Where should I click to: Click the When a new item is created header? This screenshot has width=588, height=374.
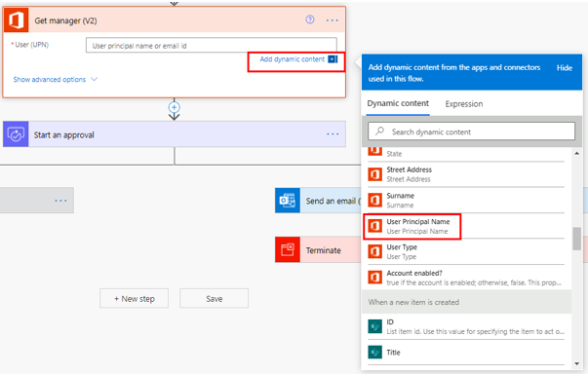tap(466, 302)
